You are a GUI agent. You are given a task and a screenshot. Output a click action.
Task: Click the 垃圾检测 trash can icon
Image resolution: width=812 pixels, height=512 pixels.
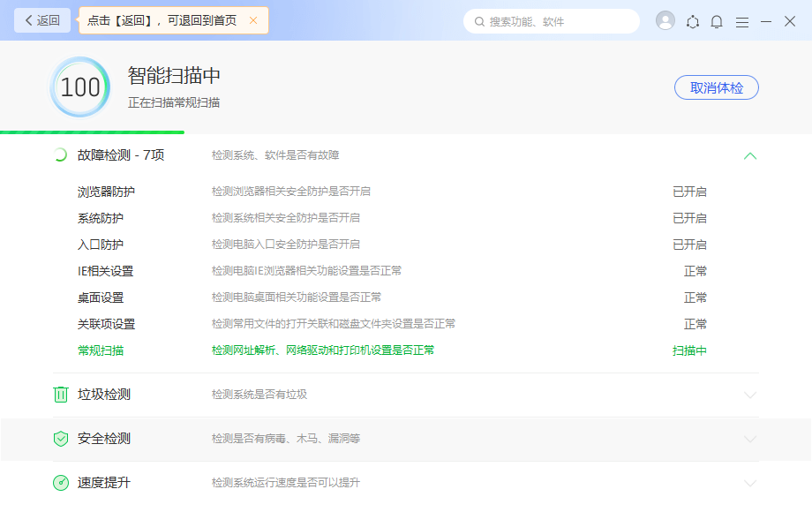click(61, 395)
